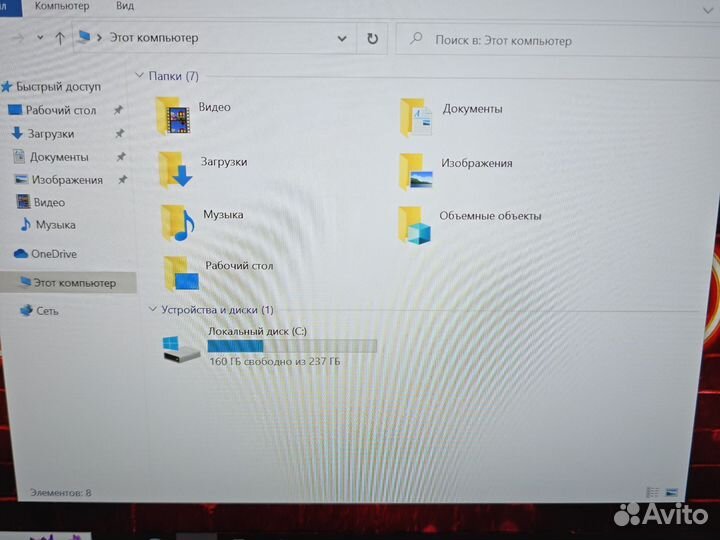720x540 pixels.
Task: Switch to details view icon in status bar
Action: coord(652,493)
